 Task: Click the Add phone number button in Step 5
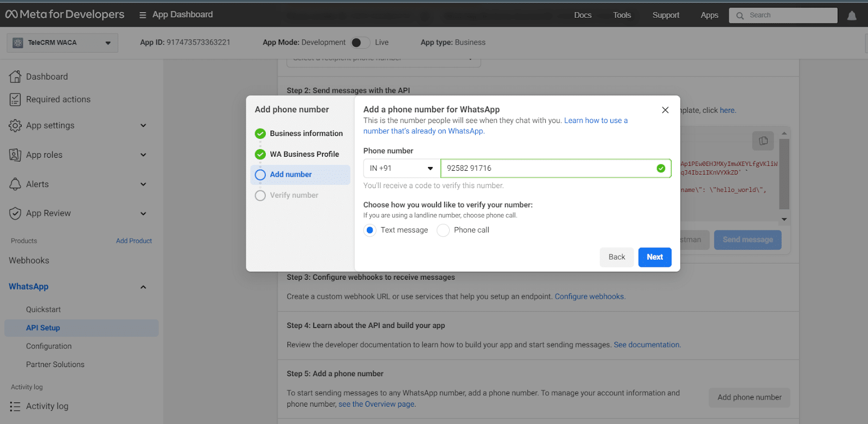pyautogui.click(x=750, y=397)
